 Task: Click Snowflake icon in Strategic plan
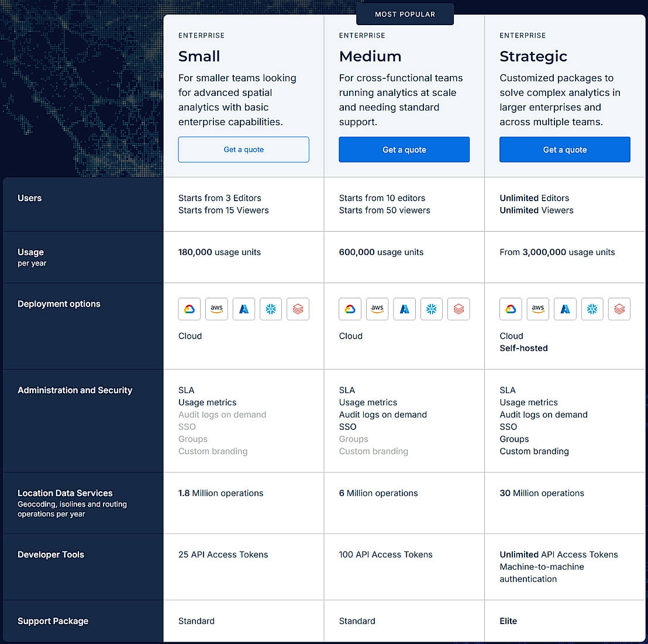592,309
